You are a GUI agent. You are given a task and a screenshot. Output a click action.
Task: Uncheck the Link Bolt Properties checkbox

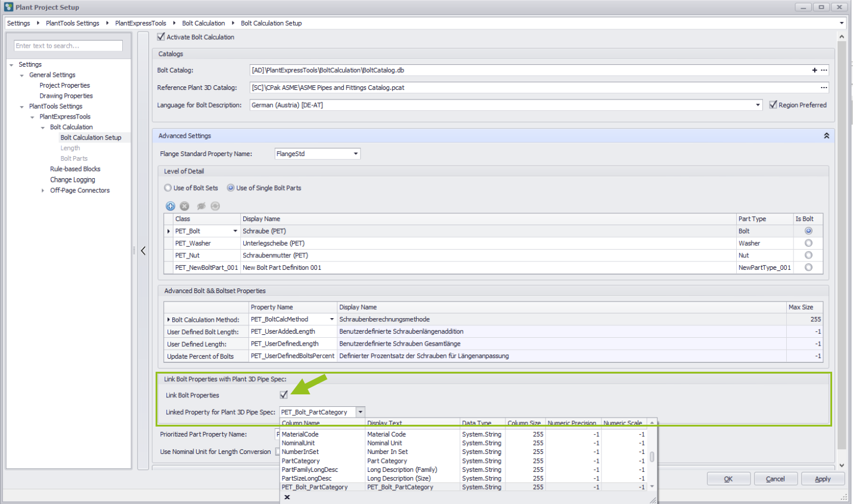(284, 395)
